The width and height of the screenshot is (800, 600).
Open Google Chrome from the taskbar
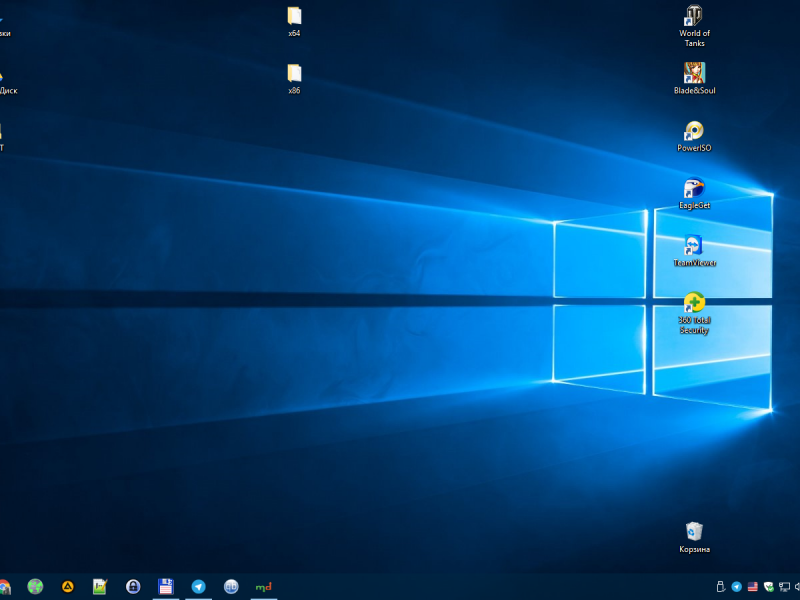(x=4, y=587)
